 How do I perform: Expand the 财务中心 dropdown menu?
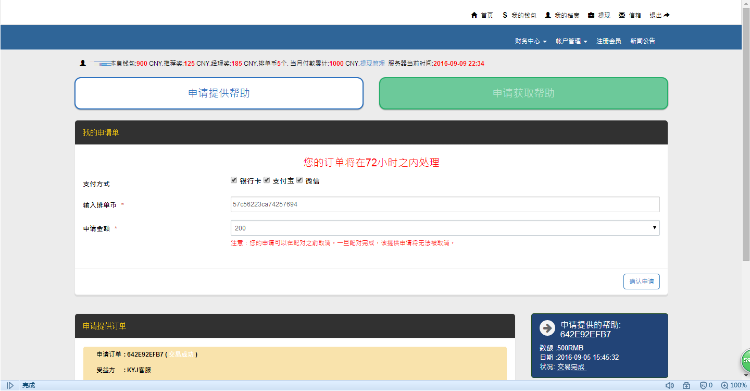point(530,41)
